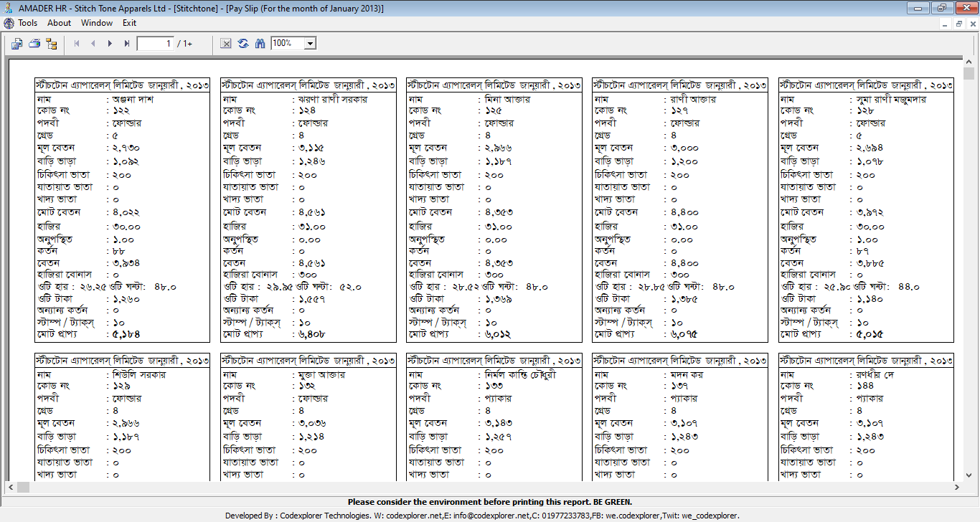The height and width of the screenshot is (522, 980).
Task: Click code number ১২৭ value
Action: (679, 111)
